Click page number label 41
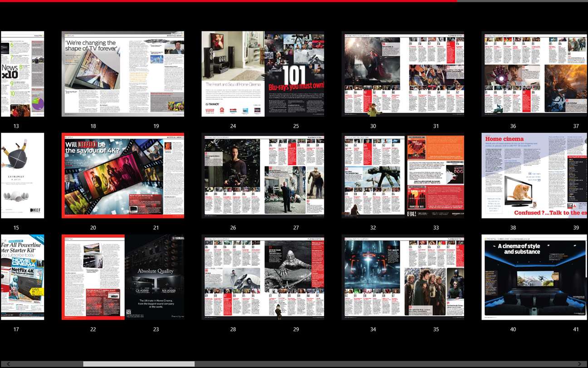The width and height of the screenshot is (588, 368). tap(576, 329)
